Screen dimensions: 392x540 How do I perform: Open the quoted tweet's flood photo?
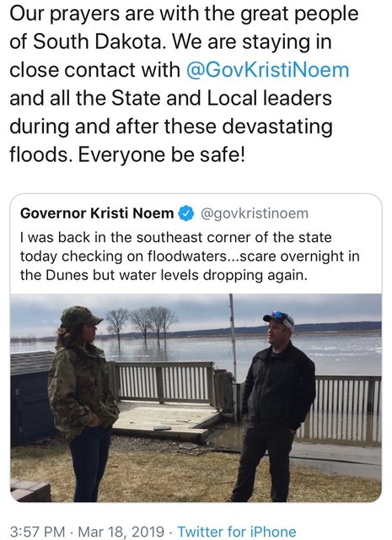point(196,397)
